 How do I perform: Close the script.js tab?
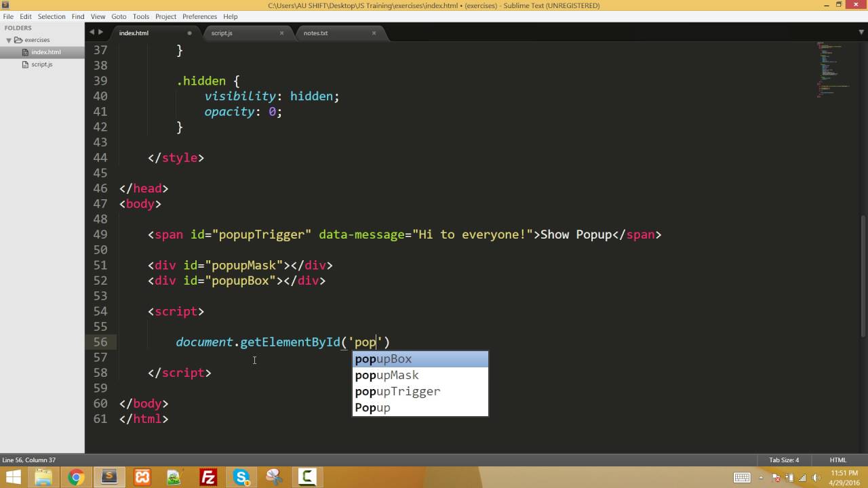282,33
